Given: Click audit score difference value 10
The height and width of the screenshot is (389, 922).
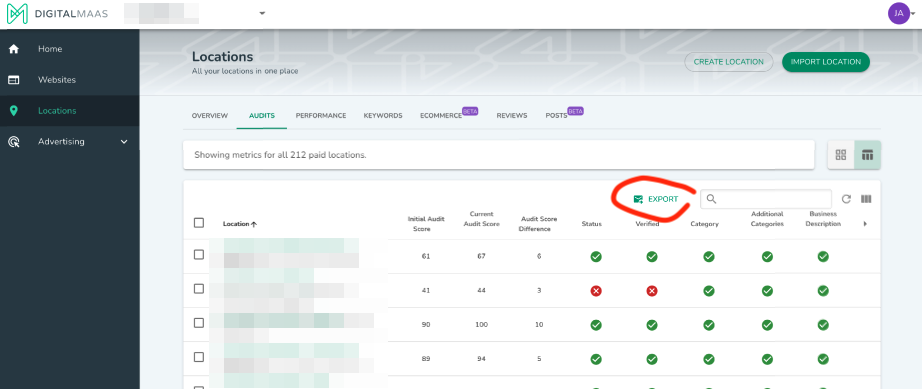Looking at the screenshot, I should (539, 325).
